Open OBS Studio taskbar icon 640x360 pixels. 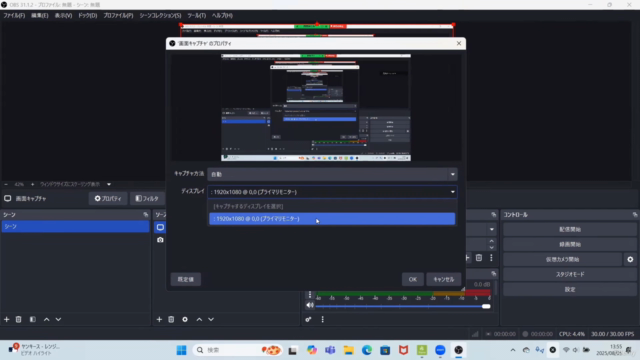[x=459, y=350]
